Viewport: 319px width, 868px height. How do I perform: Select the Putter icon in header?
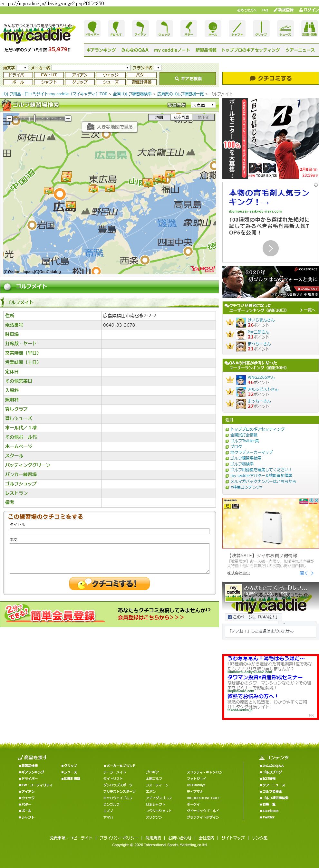(188, 28)
